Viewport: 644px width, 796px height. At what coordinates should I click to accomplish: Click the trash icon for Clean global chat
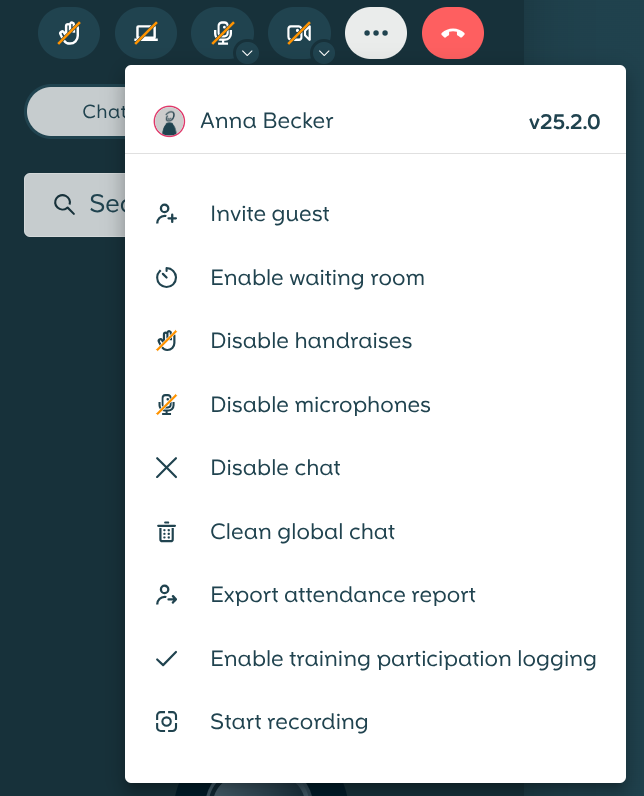[167, 532]
